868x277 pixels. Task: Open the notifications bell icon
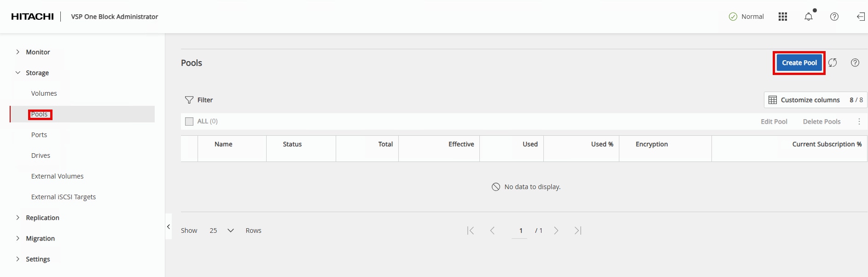pos(808,17)
